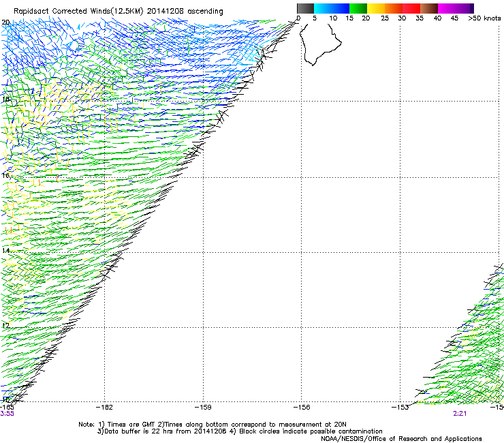
Task: Click the latitude label 16
Action: (x=5, y=175)
